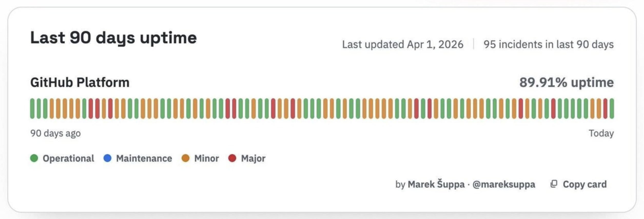Open the @mareksuppa handle link
The width and height of the screenshot is (644, 219).
point(504,184)
